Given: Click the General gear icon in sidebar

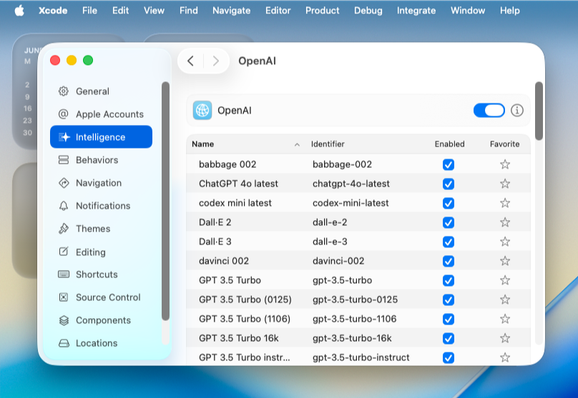Looking at the screenshot, I should click(63, 91).
